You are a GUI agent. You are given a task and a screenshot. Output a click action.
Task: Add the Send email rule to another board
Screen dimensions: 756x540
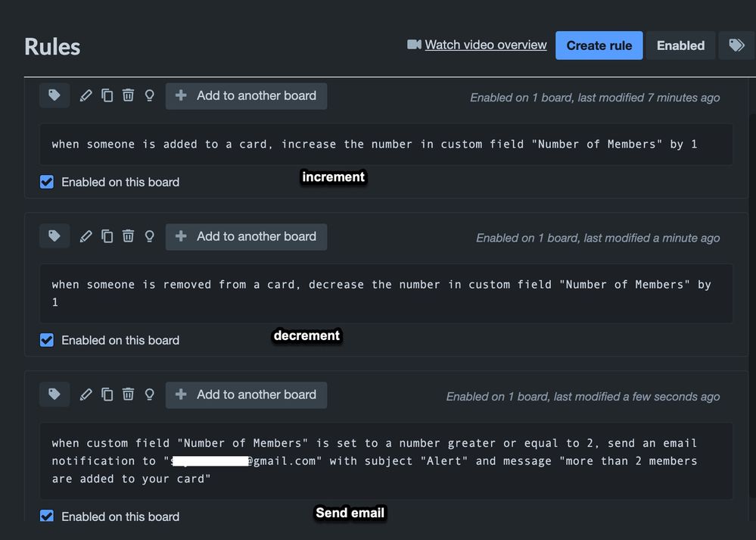(x=246, y=395)
